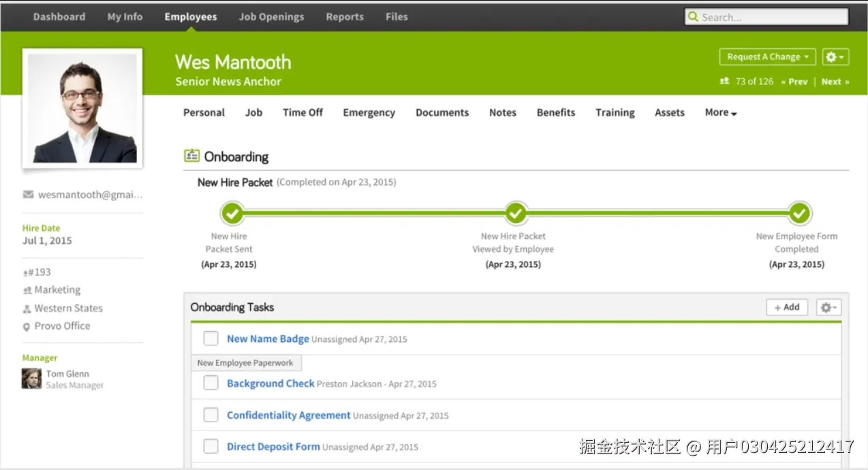
Task: Switch to the Personal tab
Action: (204, 112)
